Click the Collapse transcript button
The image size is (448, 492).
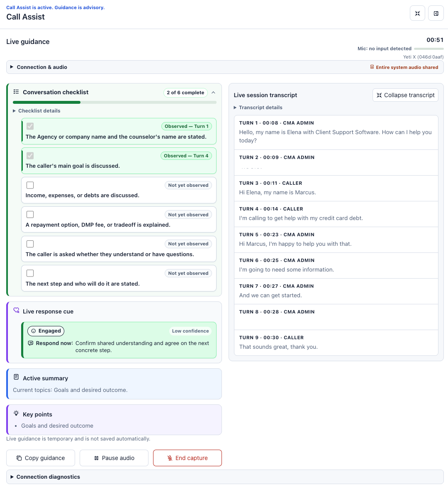tap(405, 95)
